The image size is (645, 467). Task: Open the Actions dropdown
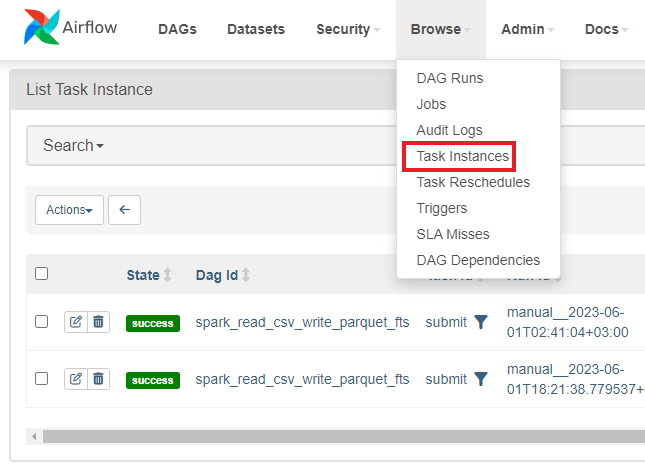point(69,210)
